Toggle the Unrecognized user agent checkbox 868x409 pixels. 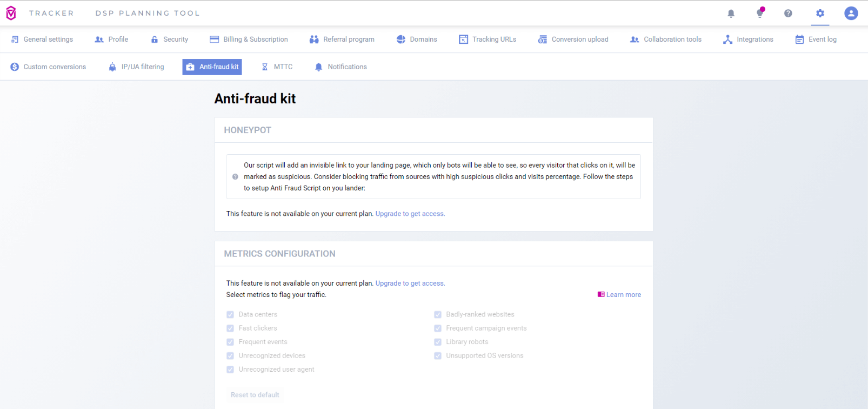point(230,370)
